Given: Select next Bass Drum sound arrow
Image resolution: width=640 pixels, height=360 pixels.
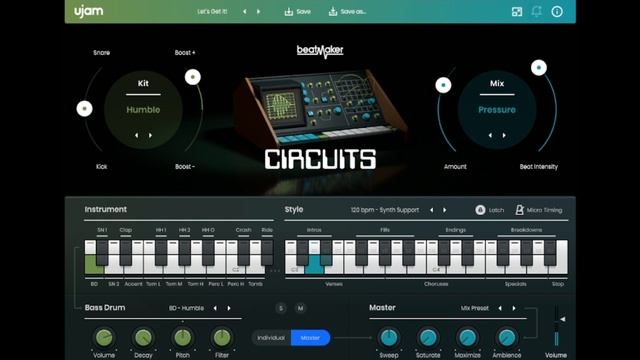Looking at the screenshot, I should [x=229, y=308].
